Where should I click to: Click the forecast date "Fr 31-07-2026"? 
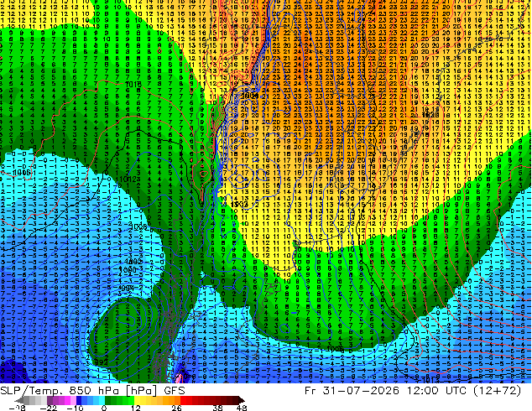point(352,391)
